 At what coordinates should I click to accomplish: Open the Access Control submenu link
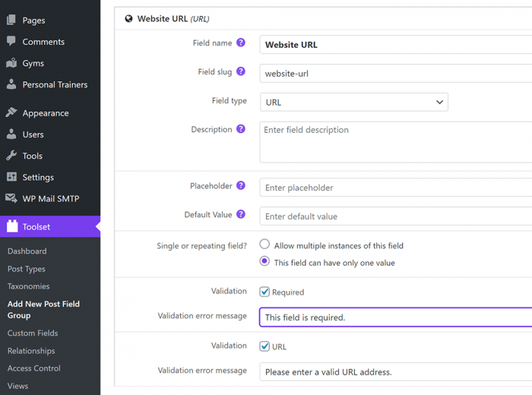[x=34, y=368]
